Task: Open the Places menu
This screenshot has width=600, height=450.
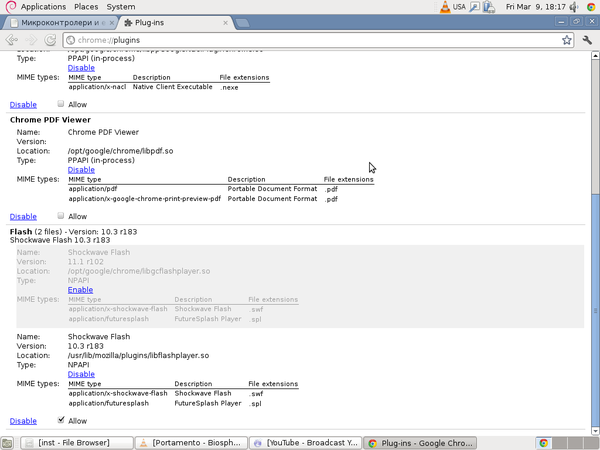Action: (x=86, y=7)
